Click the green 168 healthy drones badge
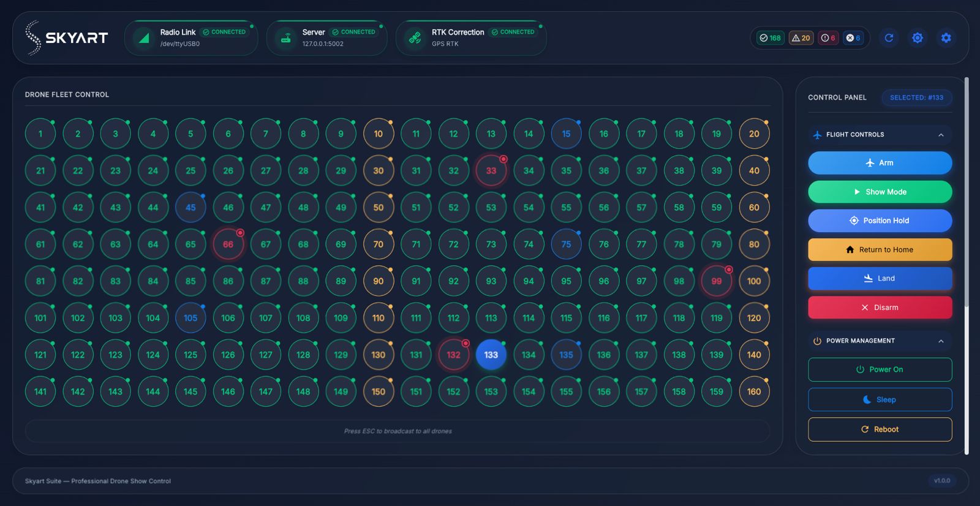The image size is (980, 506). pos(770,38)
